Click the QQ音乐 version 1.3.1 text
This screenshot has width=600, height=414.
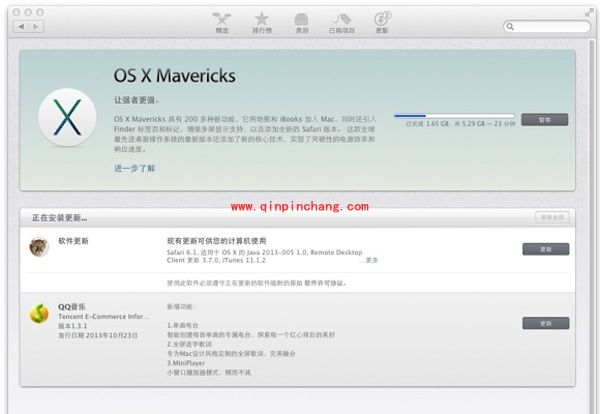[73, 326]
